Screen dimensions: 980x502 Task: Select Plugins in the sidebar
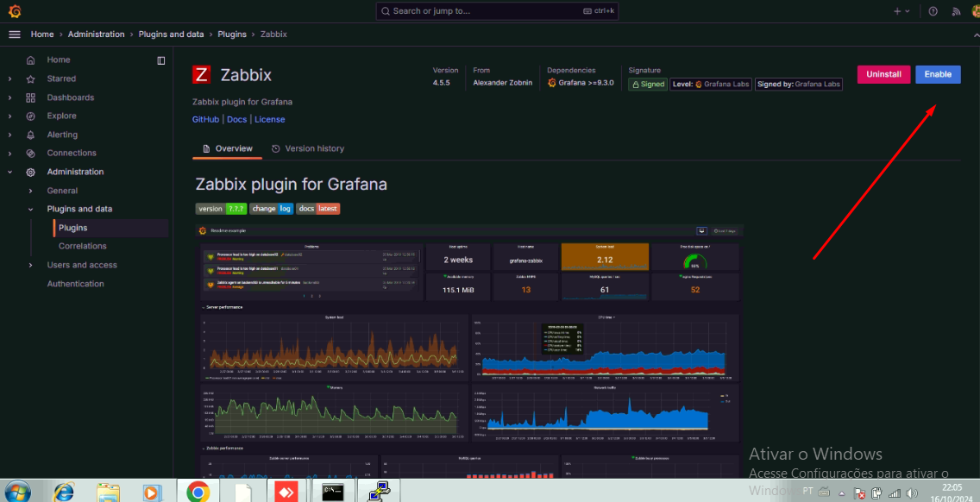click(x=111, y=229)
